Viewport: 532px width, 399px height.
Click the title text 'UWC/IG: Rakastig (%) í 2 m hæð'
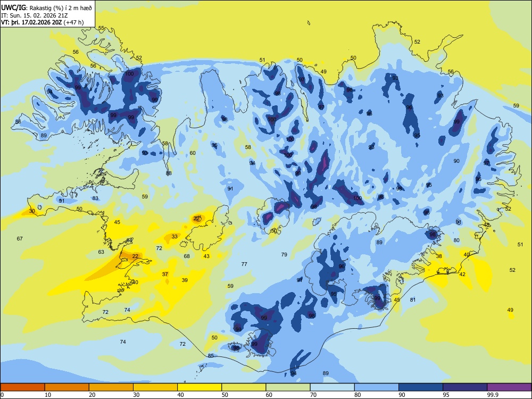(46, 8)
